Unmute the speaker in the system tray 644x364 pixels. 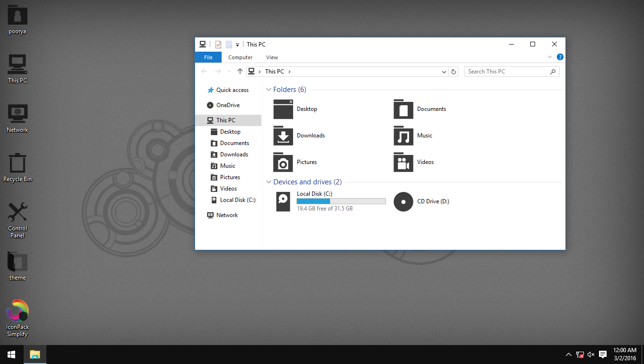591,354
